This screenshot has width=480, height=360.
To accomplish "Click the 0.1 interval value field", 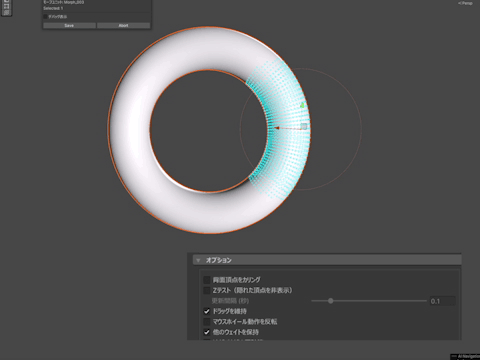I will (442, 301).
